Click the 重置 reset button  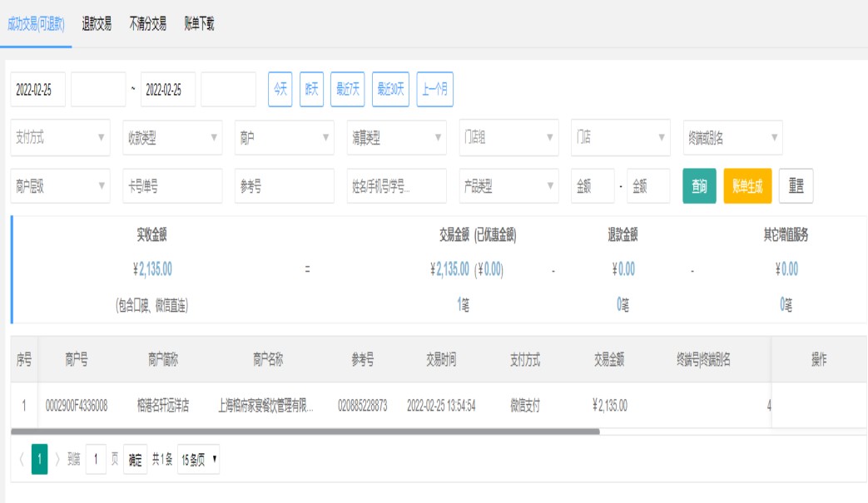796,187
